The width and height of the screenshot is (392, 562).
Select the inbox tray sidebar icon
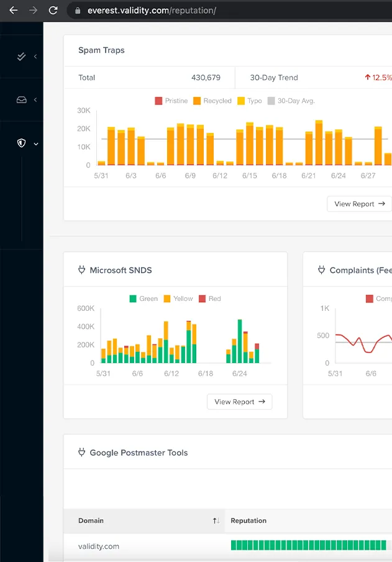click(x=22, y=99)
